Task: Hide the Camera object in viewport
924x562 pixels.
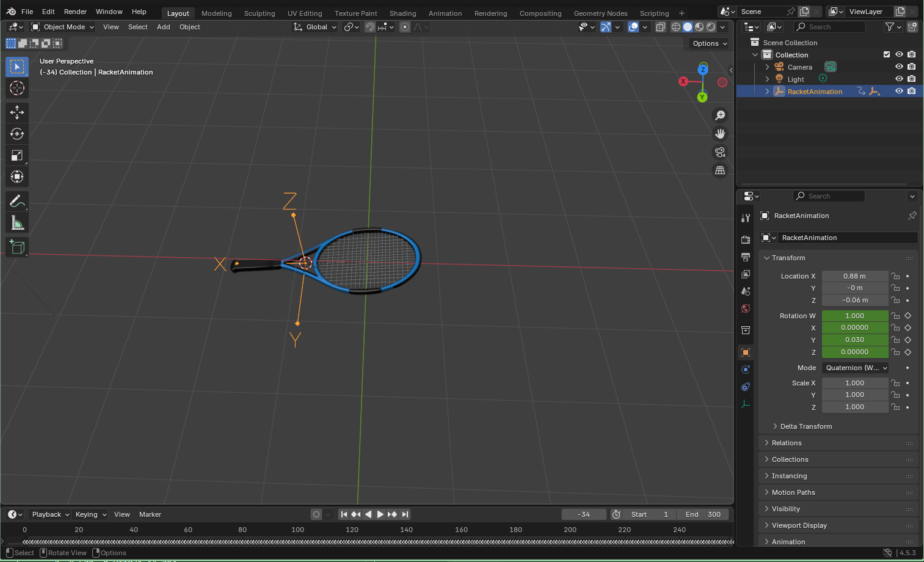Action: [x=899, y=67]
